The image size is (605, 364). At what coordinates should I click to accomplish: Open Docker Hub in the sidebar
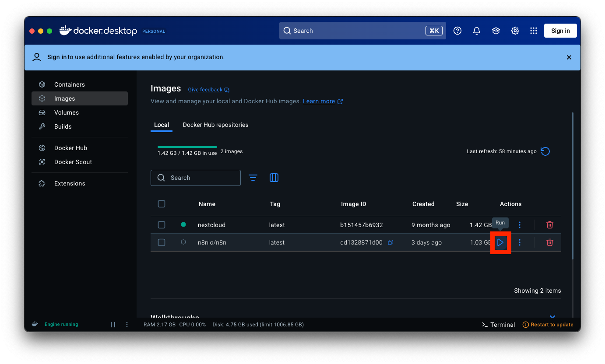tap(80, 148)
